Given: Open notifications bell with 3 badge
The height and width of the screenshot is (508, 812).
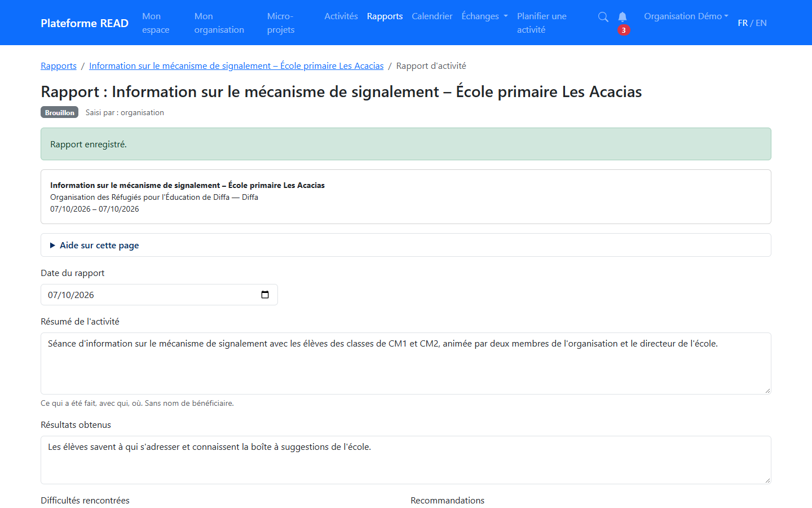Looking at the screenshot, I should (623, 23).
